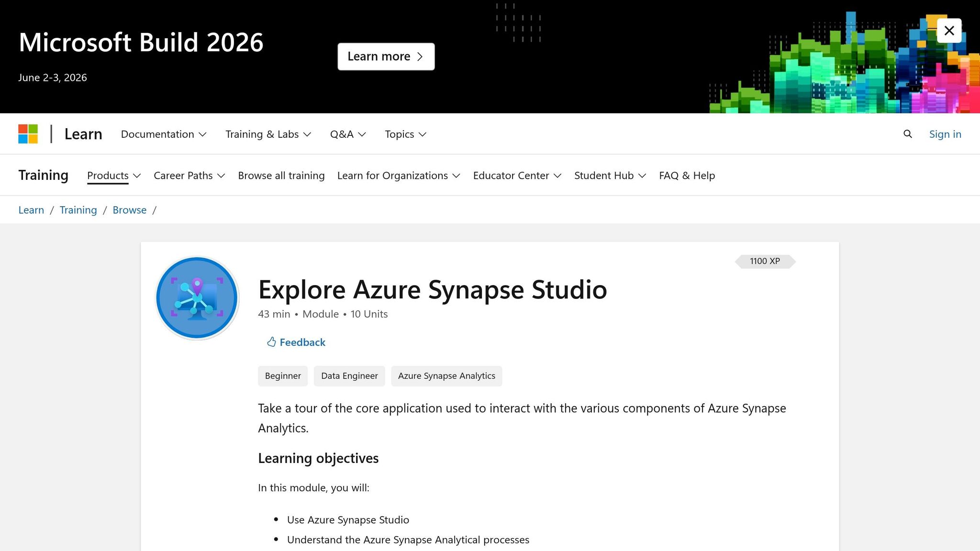Image resolution: width=980 pixels, height=551 pixels.
Task: Open FAQ & Help
Action: tap(687, 176)
